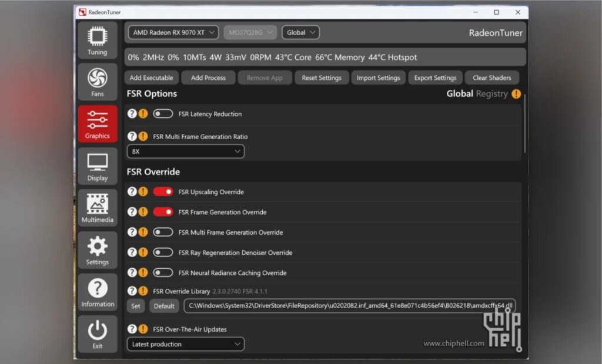Click the vertical scrollbar of the settings list

tap(524, 123)
